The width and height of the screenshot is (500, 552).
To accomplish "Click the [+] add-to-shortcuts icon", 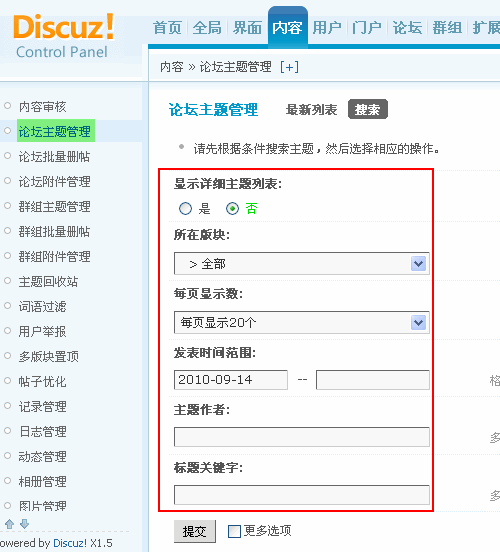I will (x=289, y=67).
